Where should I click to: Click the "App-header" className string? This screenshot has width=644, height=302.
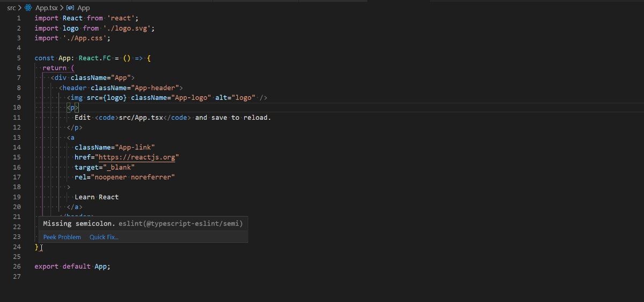(155, 88)
